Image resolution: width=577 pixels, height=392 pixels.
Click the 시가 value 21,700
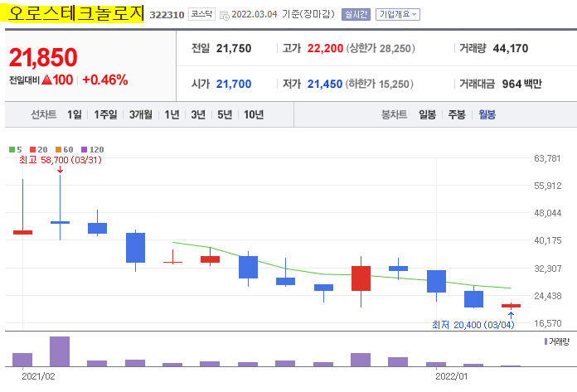(234, 85)
